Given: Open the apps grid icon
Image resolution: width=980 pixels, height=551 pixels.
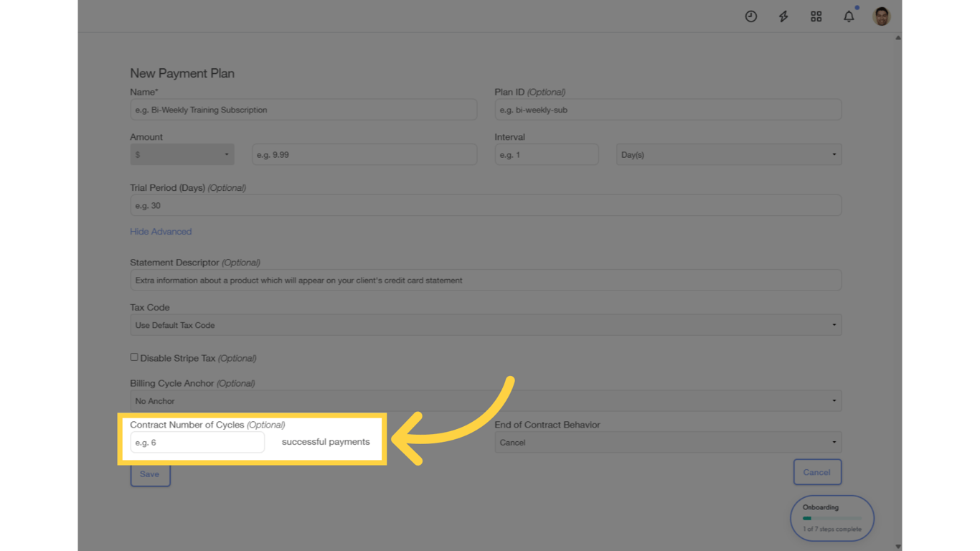Looking at the screenshot, I should pos(816,16).
